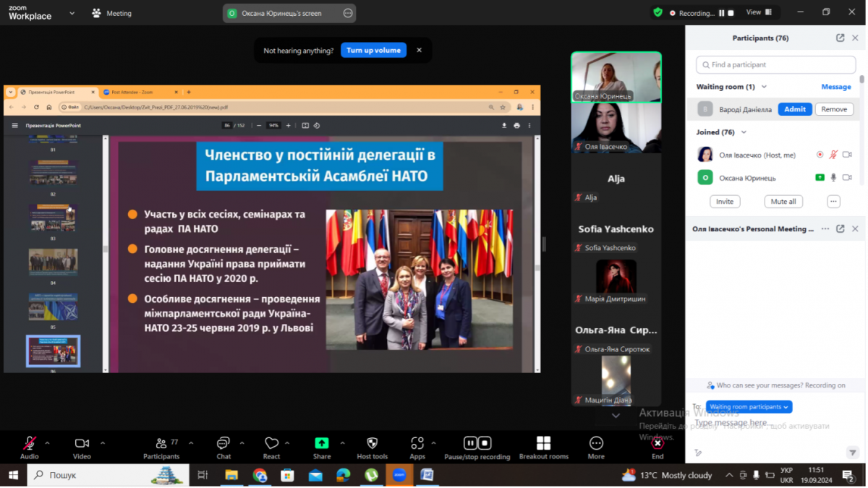Click the green Share screen icon
The height and width of the screenshot is (488, 868).
pos(322,444)
